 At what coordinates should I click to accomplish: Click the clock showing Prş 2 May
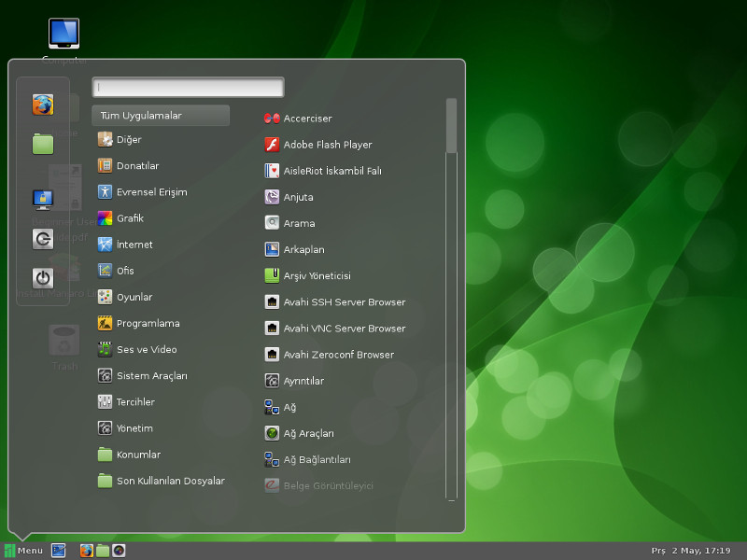[x=690, y=551]
